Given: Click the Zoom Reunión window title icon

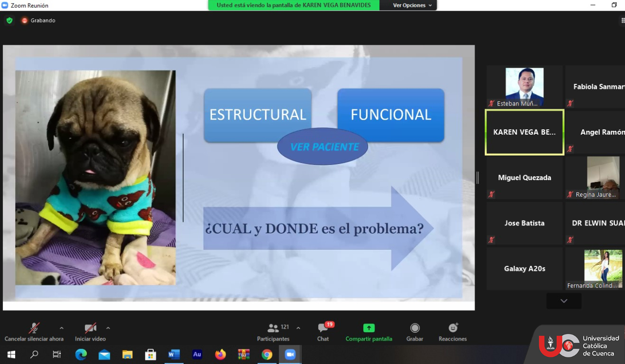Looking at the screenshot, I should [x=5, y=5].
